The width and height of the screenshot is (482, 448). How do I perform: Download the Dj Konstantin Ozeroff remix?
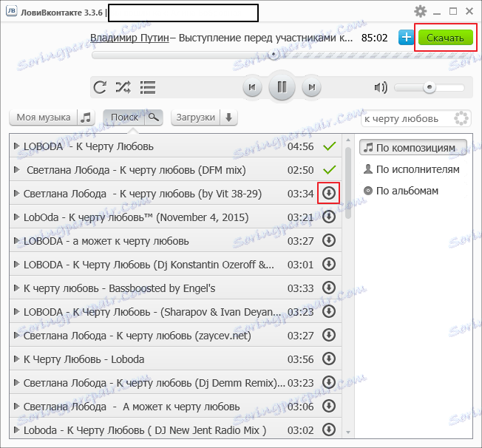click(329, 264)
